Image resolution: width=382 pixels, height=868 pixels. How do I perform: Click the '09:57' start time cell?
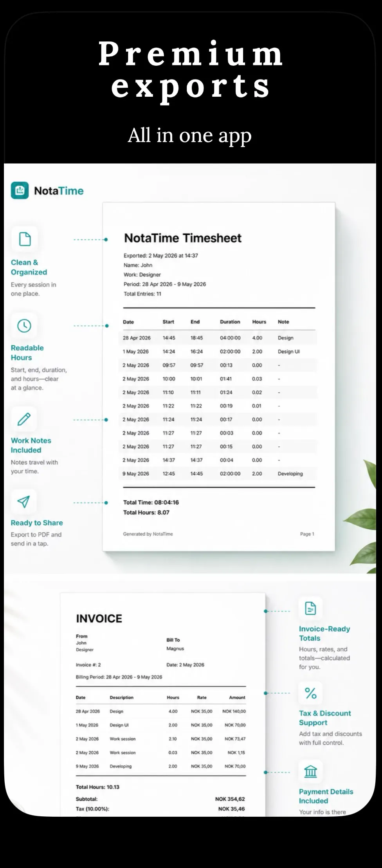point(169,365)
